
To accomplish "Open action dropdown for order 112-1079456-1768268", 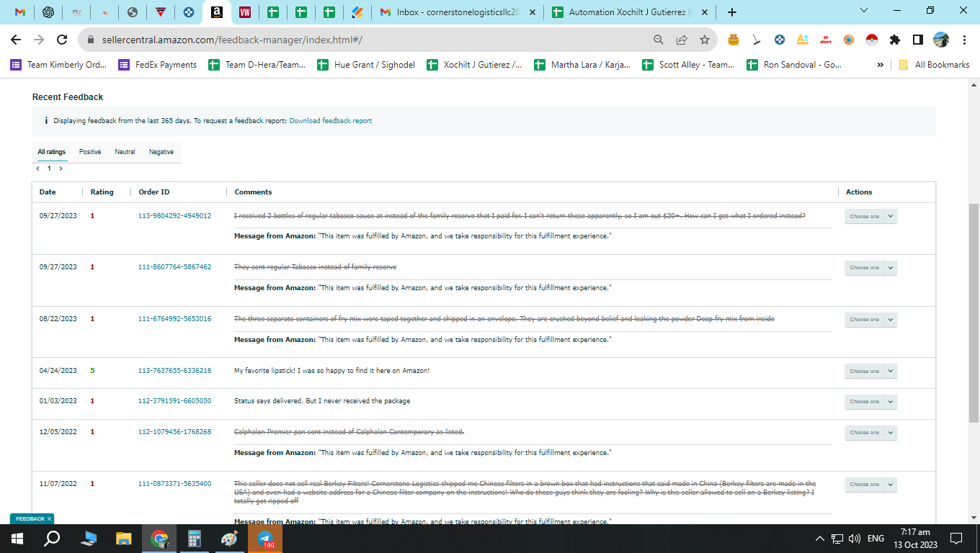I will (870, 433).
